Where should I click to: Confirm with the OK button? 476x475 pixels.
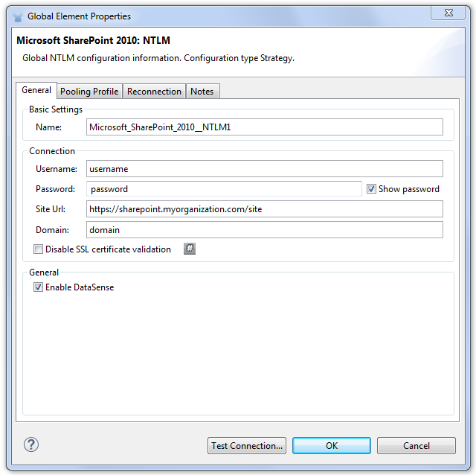coord(332,445)
